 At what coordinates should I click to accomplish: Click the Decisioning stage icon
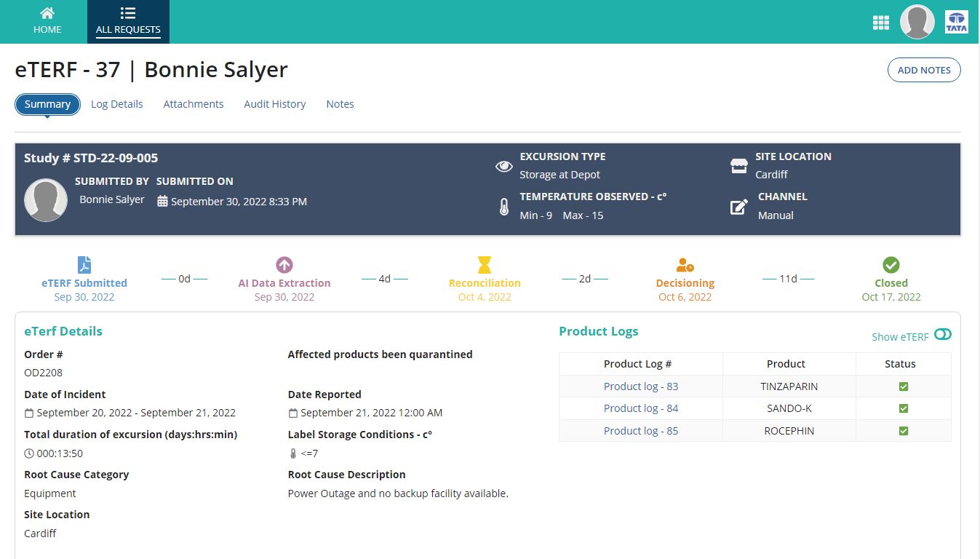685,265
